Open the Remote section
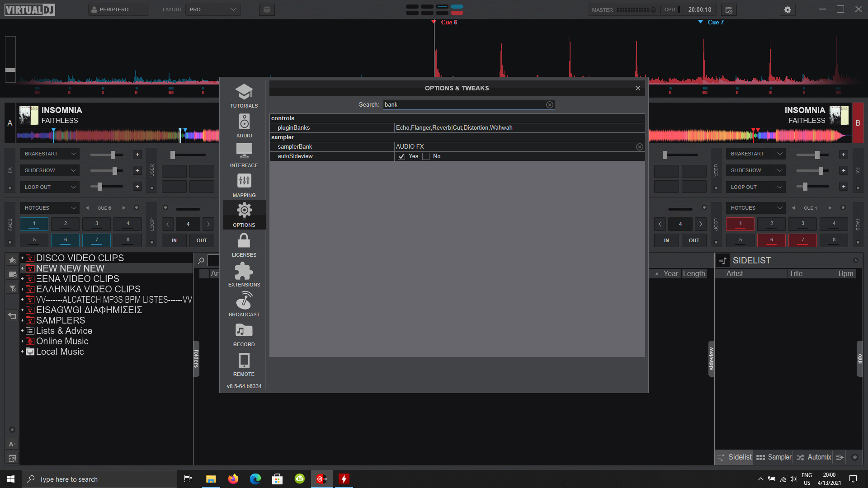868x488 pixels. pos(244,364)
